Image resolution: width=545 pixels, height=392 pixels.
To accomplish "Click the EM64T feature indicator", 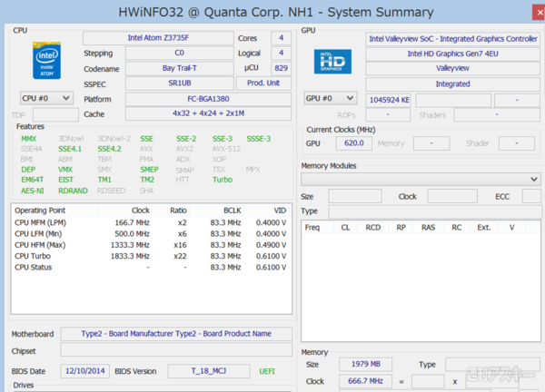I will pyautogui.click(x=32, y=180).
